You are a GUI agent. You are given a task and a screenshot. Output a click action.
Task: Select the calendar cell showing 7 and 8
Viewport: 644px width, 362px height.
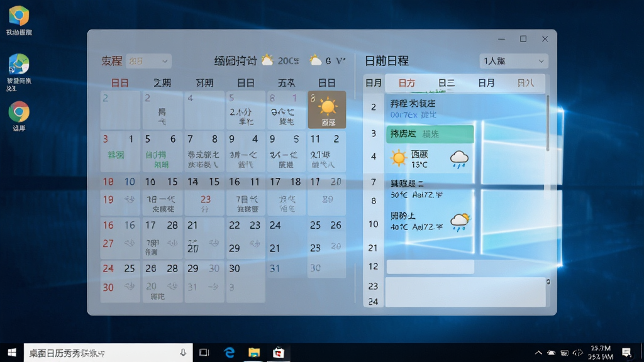(x=204, y=152)
